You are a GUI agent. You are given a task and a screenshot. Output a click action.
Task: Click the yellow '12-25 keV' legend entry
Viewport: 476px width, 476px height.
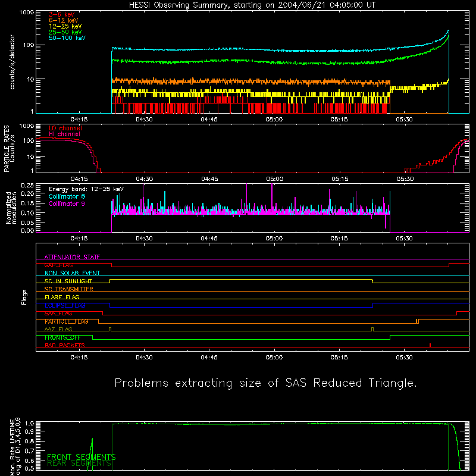65,26
